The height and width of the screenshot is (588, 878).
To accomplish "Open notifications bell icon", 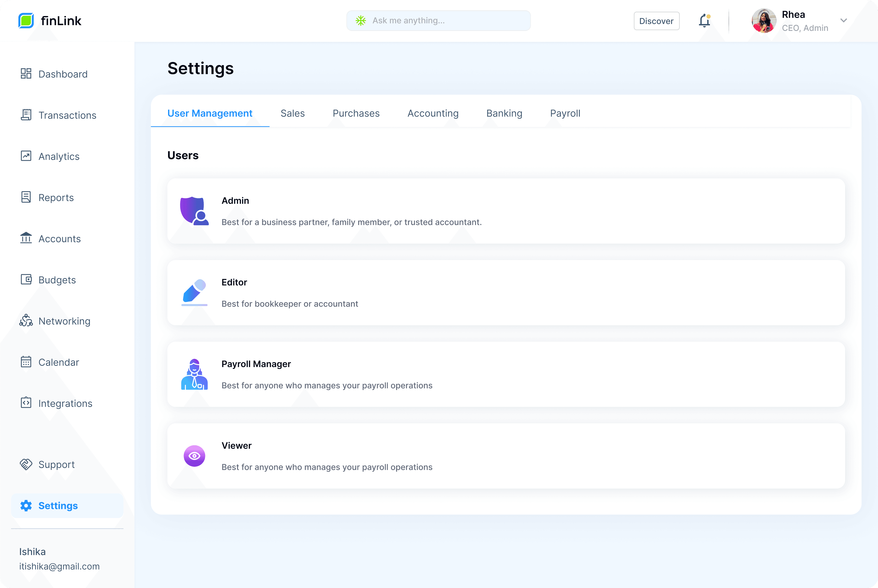I will point(704,21).
